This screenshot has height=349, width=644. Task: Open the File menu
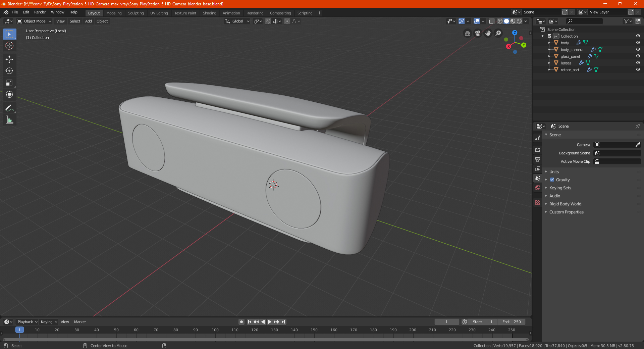coord(15,12)
